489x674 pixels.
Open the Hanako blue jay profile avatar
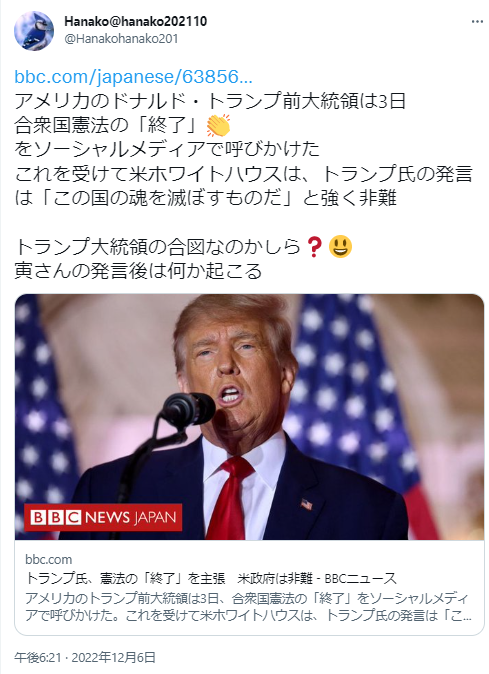pyautogui.click(x=34, y=31)
